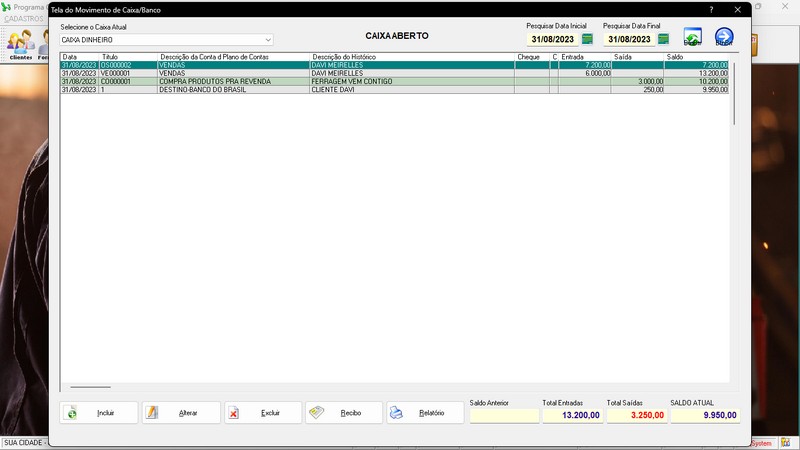Click the CAIXA ABERTO status label
The image size is (800, 450).
397,36
